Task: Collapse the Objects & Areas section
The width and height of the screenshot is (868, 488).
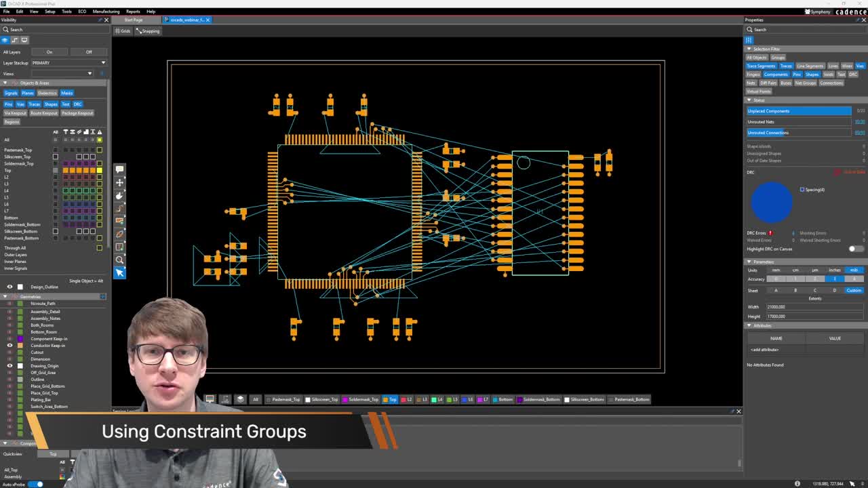Action: (5, 83)
